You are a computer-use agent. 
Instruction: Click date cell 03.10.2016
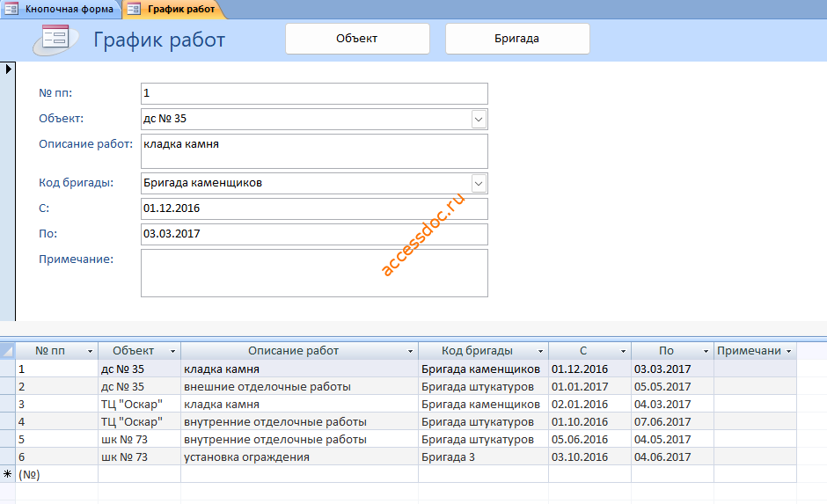[x=589, y=457]
